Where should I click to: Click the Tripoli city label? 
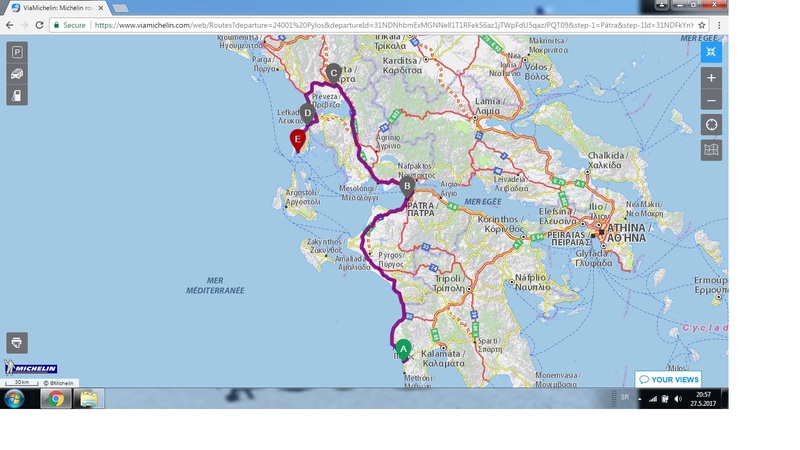point(449,283)
